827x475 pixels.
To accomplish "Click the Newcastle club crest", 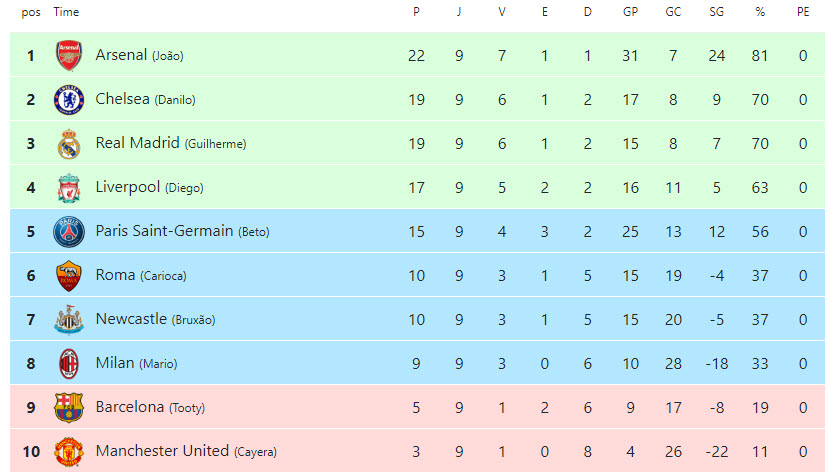I will [68, 319].
